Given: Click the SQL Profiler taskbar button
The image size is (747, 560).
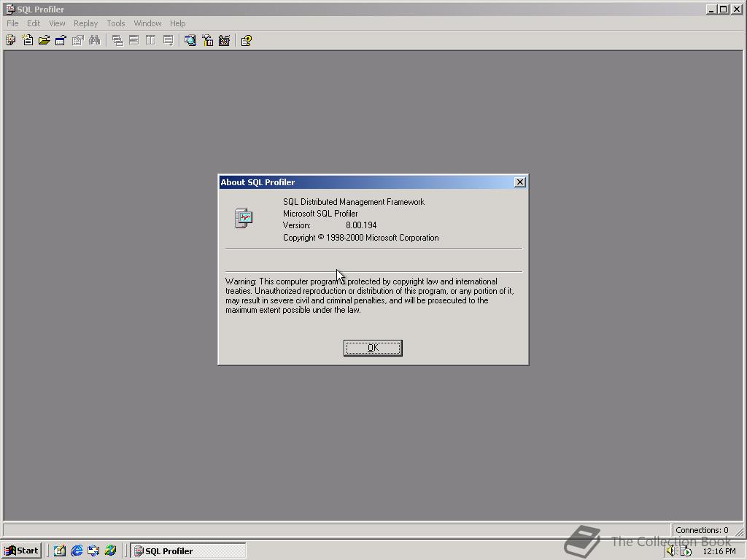Looking at the screenshot, I should pos(188,551).
